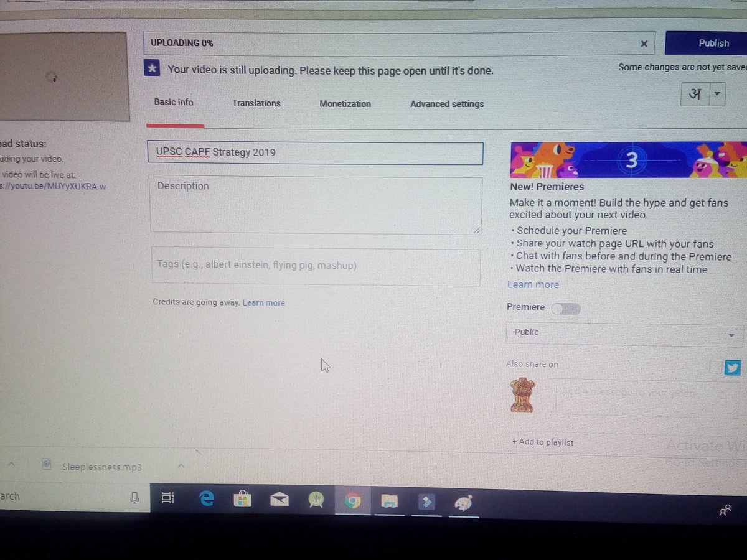Screen dimensions: 747x560
Task: Open Task View in the taskbar
Action: [x=167, y=498]
